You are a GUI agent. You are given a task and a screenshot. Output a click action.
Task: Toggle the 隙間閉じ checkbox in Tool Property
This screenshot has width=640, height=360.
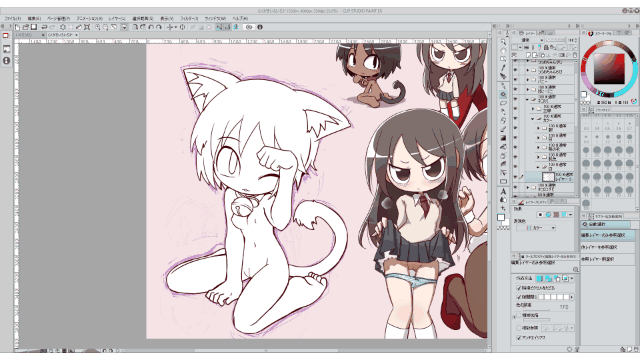[519, 297]
